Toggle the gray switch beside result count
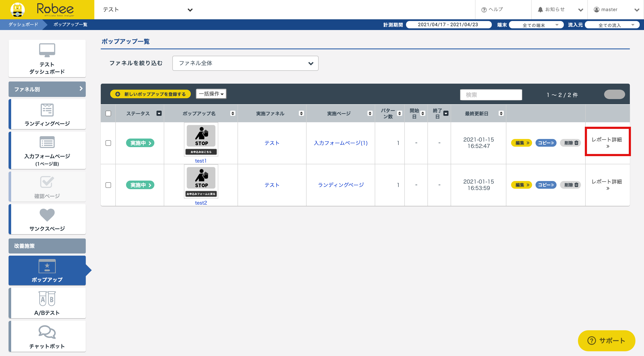The height and width of the screenshot is (356, 644). 614,95
